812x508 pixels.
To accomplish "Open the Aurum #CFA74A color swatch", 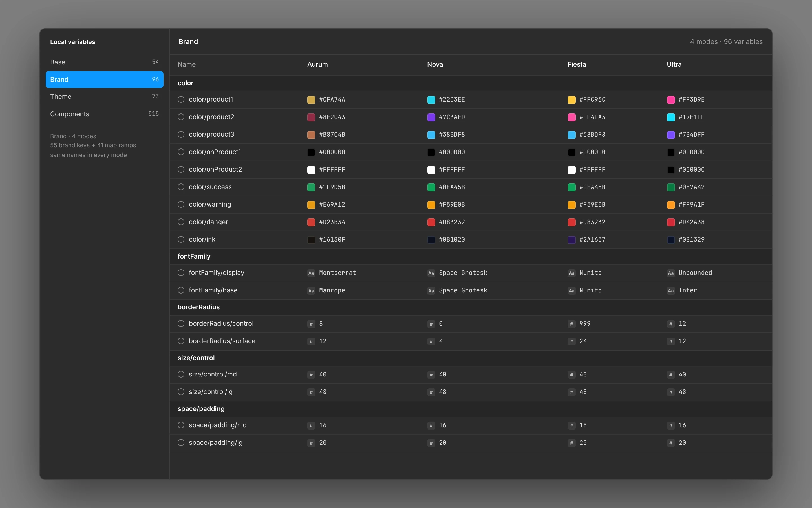I will (x=311, y=100).
